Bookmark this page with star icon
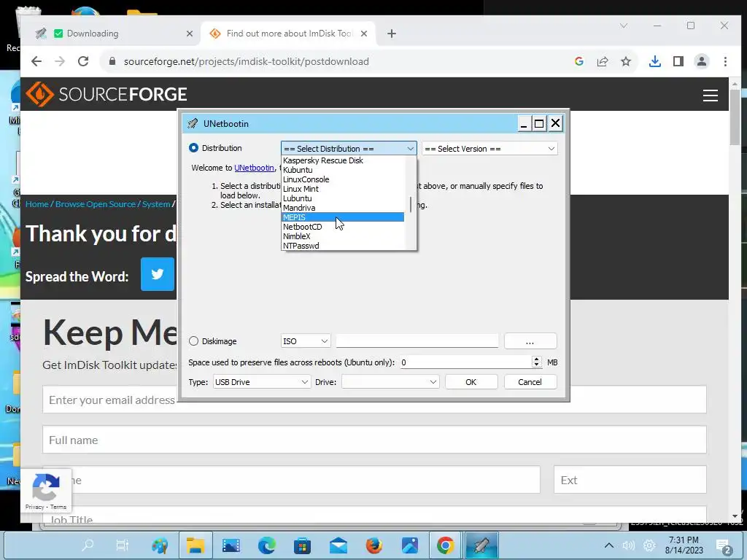747x560 pixels. click(x=626, y=61)
